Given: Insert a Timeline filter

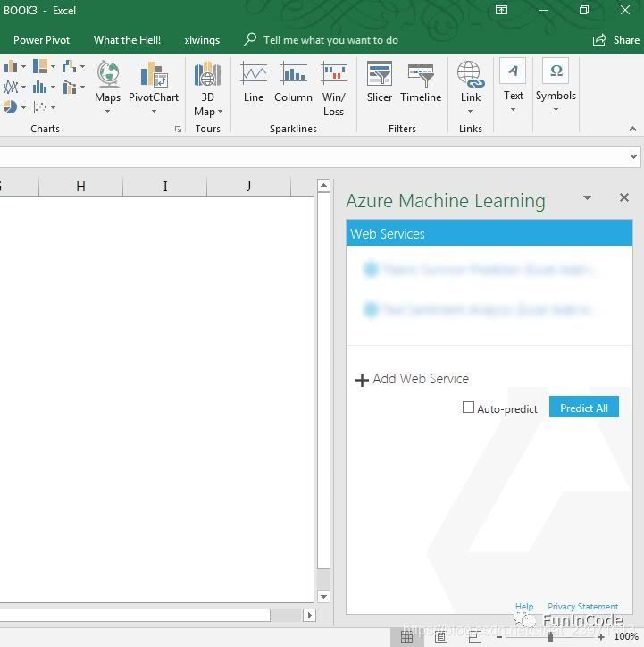Looking at the screenshot, I should point(421,82).
